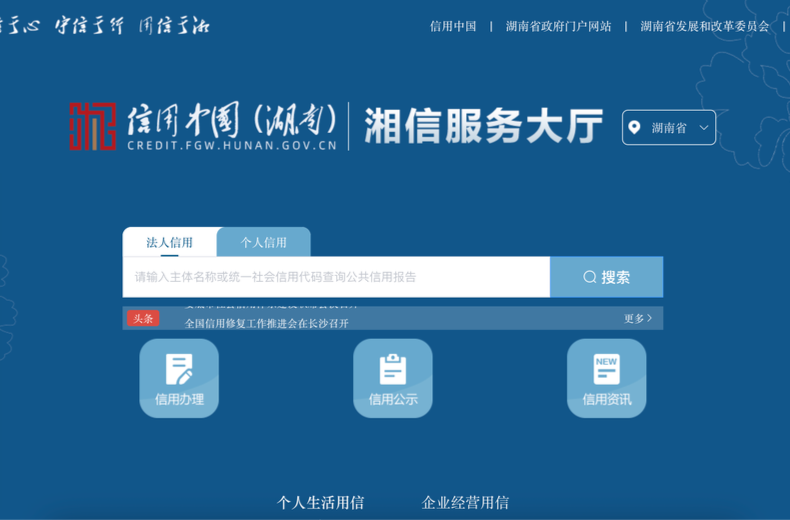Open the 企业经营用信 section tab

[465, 502]
